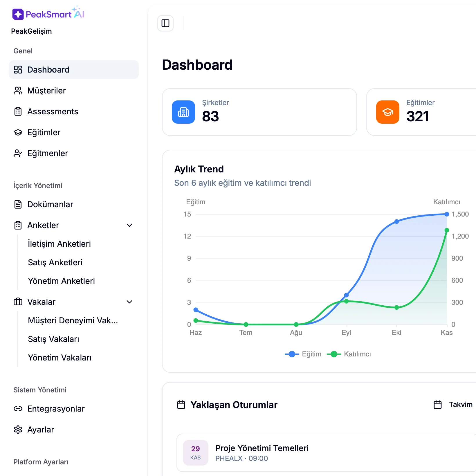Screen dimensions: 476x476
Task: Click the PeakSmart AI logo
Action: click(x=48, y=14)
